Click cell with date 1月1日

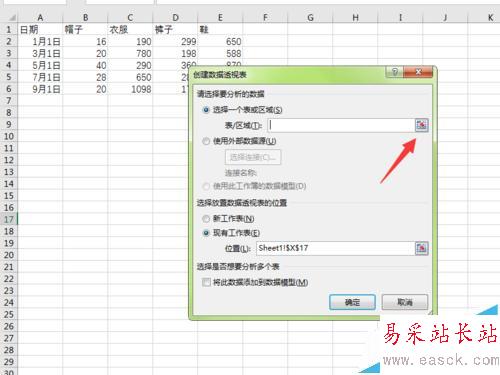click(x=40, y=42)
